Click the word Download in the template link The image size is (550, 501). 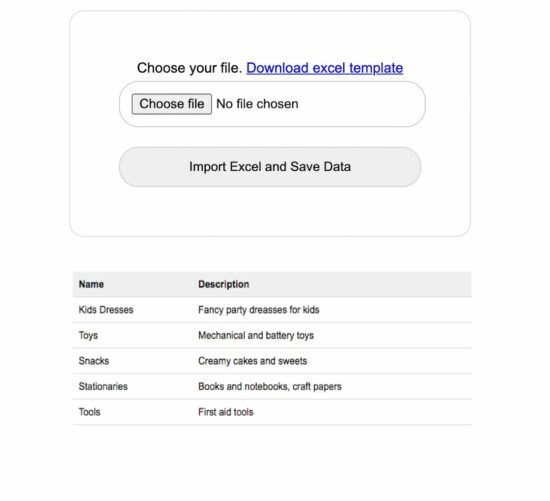click(x=277, y=68)
